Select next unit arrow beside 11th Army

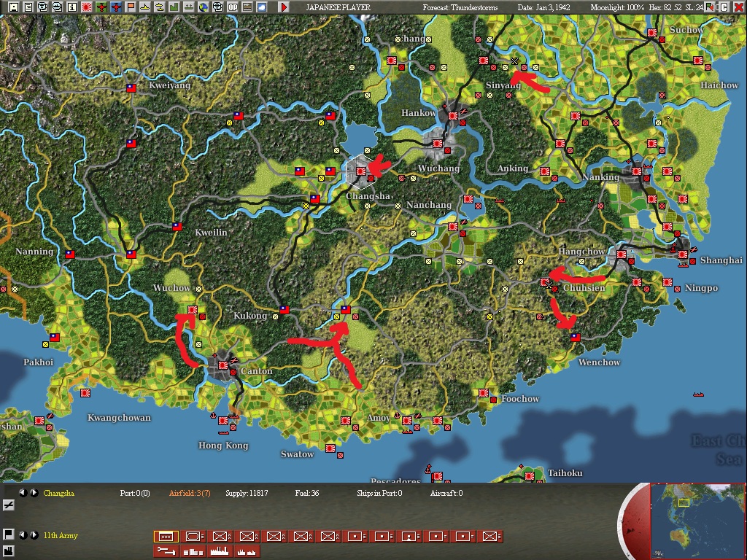[34, 534]
